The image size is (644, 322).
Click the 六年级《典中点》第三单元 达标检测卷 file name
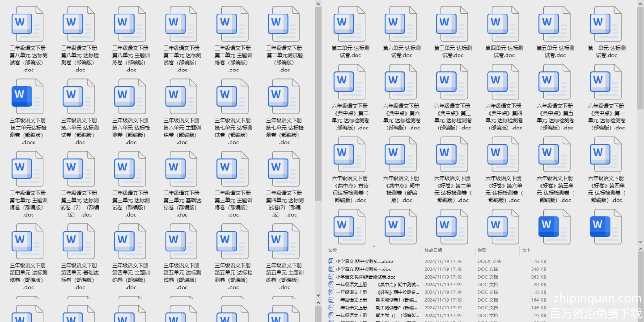pos(453,117)
